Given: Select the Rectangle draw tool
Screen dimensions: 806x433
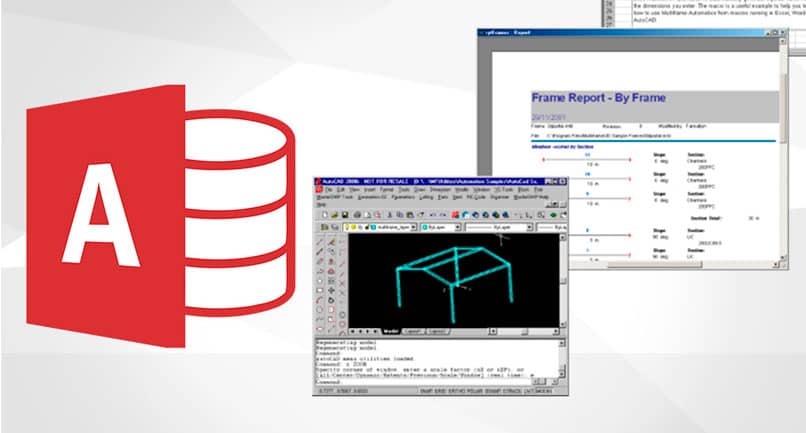Looking at the screenshot, I should [320, 291].
